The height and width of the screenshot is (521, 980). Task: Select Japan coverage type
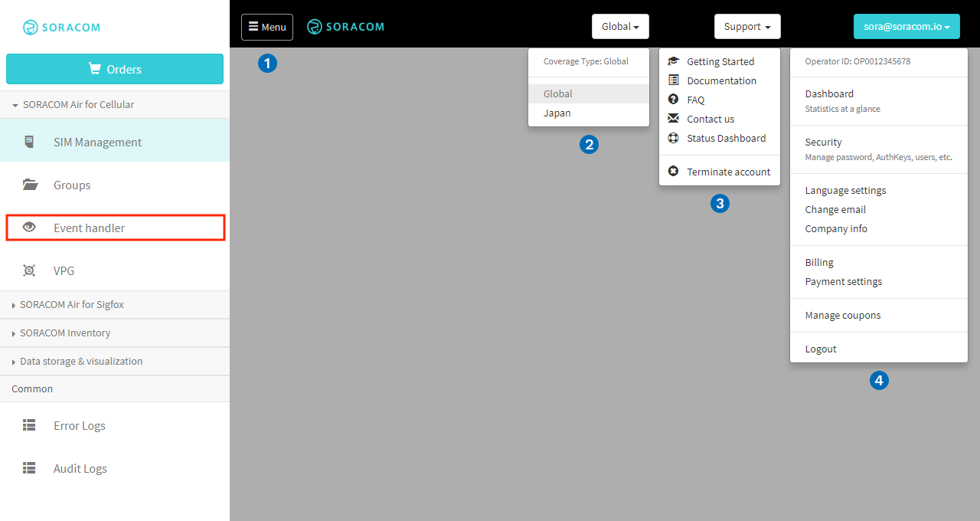click(557, 113)
